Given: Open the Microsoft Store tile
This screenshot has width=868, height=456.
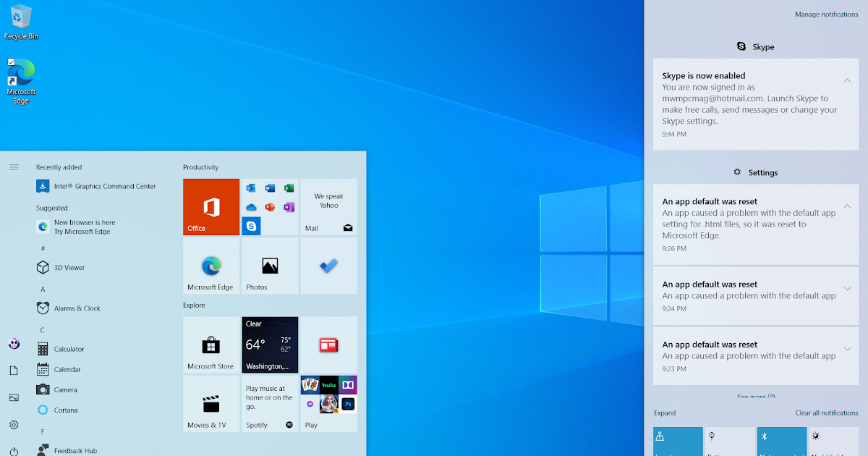Looking at the screenshot, I should click(x=211, y=345).
